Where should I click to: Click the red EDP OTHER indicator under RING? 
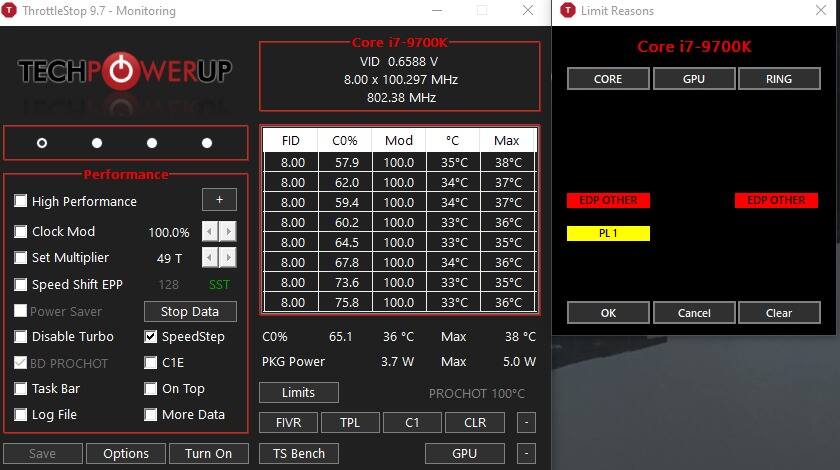776,200
